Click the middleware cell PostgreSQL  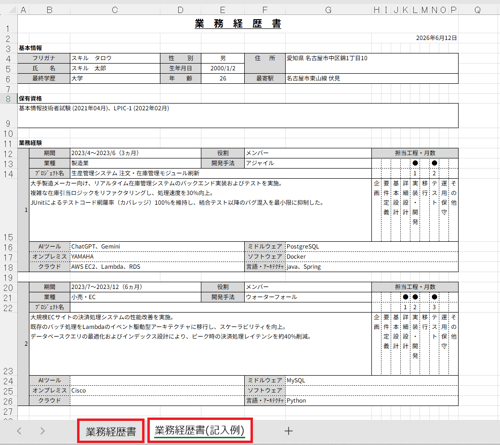coord(372,247)
